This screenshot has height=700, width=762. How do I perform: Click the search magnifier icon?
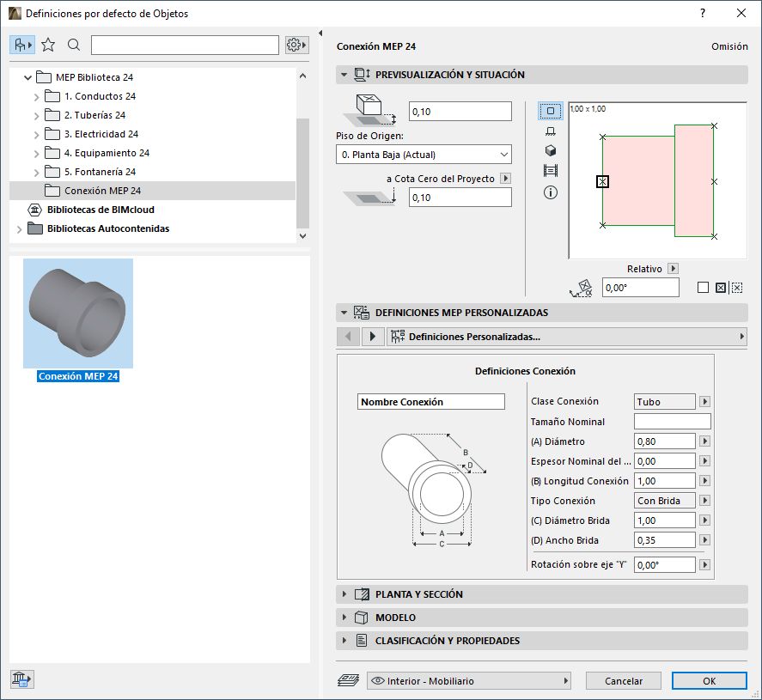tap(74, 45)
